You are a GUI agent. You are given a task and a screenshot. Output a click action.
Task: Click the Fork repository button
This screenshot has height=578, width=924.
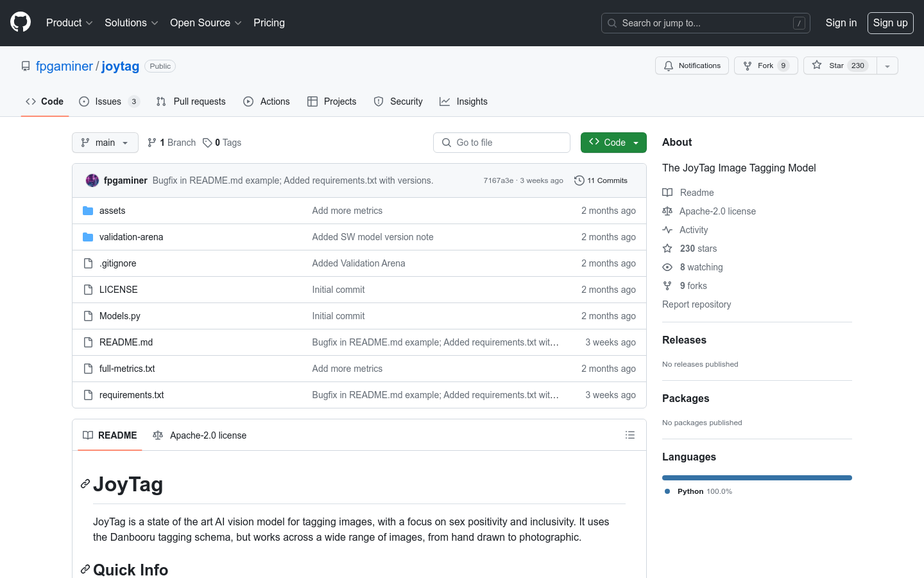coord(766,66)
